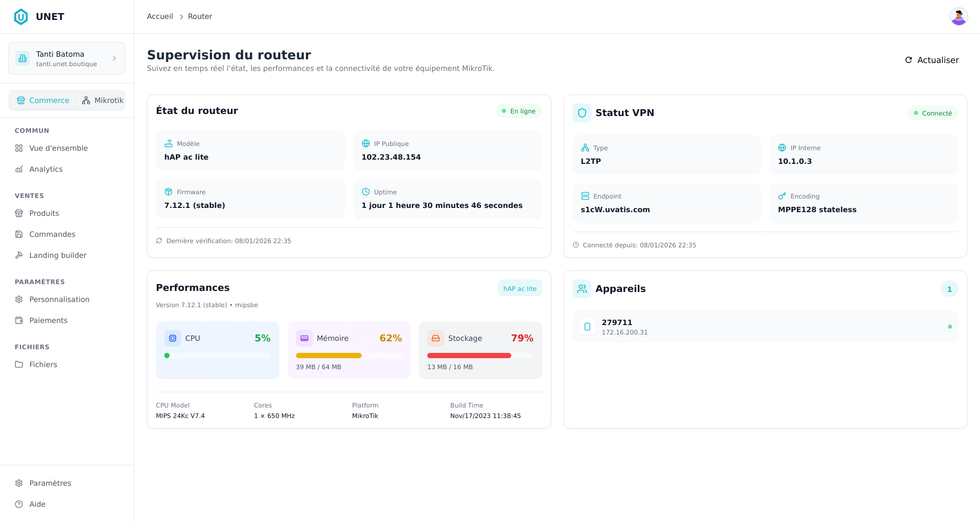Click the red Stockage progress bar
Viewport: 980px width, 522px height.
(469, 356)
